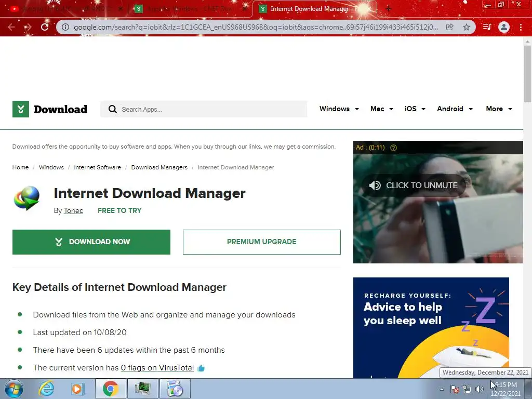
Task: Close the YouTube tab
Action: point(121,9)
